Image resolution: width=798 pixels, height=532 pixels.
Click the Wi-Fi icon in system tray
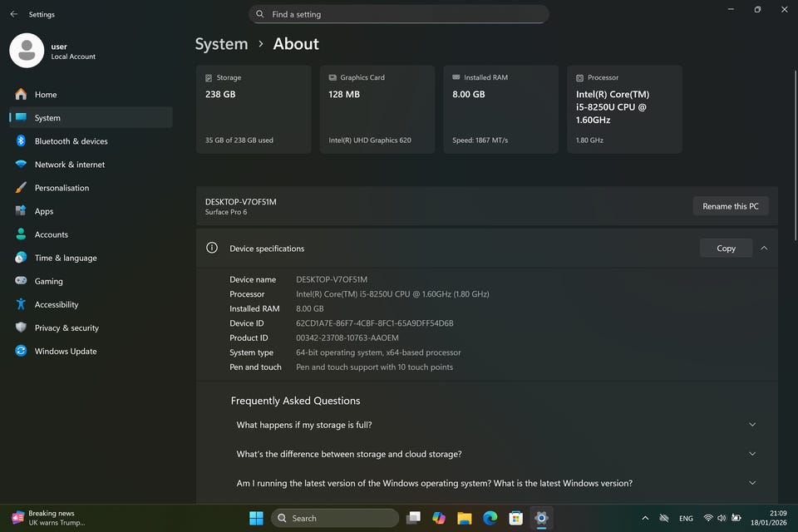(x=707, y=518)
